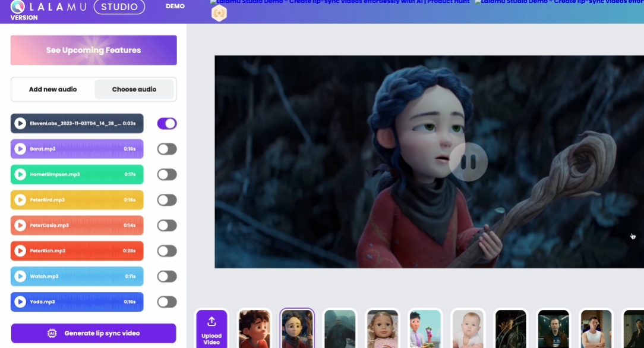Select the animated man with teal background thumbnail

coord(425,329)
